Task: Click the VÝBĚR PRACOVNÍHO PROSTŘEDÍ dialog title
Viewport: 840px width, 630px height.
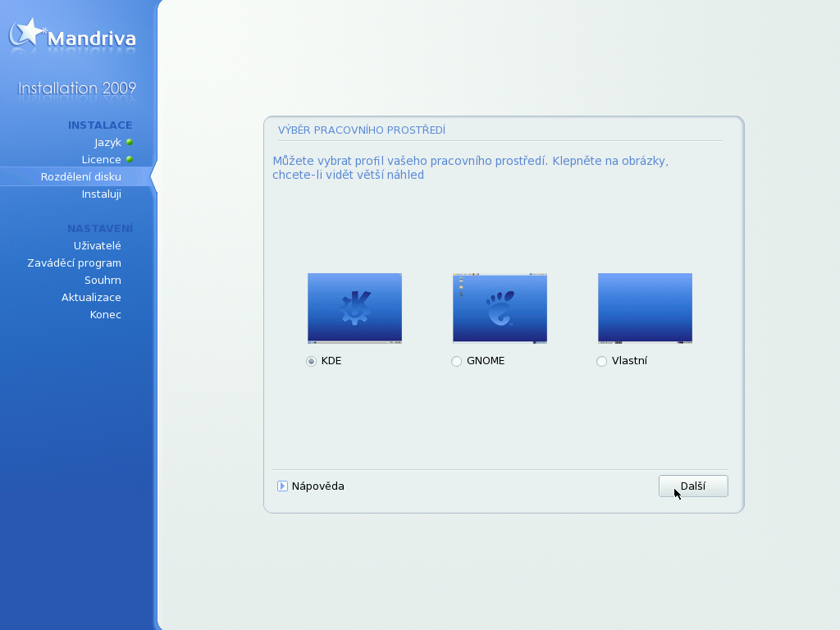Action: click(x=362, y=130)
